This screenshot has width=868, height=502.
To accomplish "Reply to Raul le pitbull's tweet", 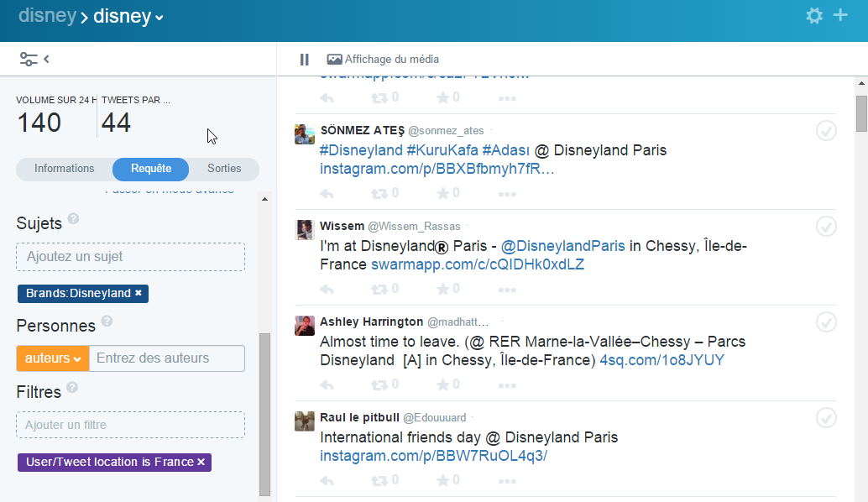I will [327, 481].
